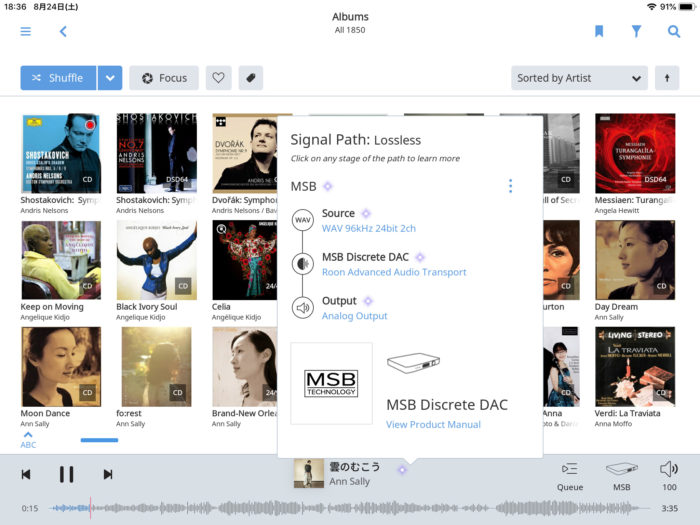Viewport: 700px width, 525px height.
Task: Click the 'Albums' page title
Action: pyautogui.click(x=350, y=17)
